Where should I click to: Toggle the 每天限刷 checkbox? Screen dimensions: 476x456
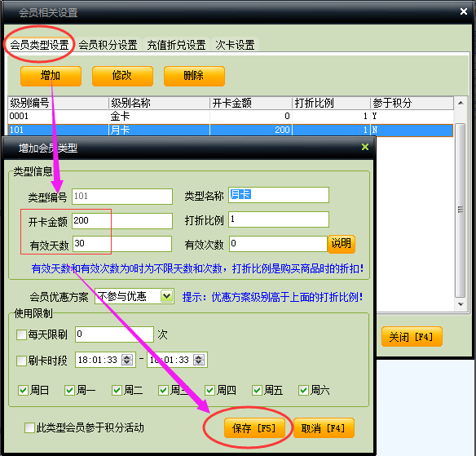point(21,334)
